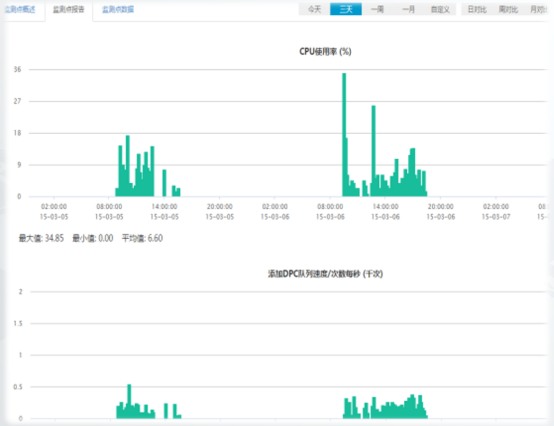This screenshot has width=554, height=426.
Task: Click the 2 y-axis label in DPC chart
Action: [20, 292]
